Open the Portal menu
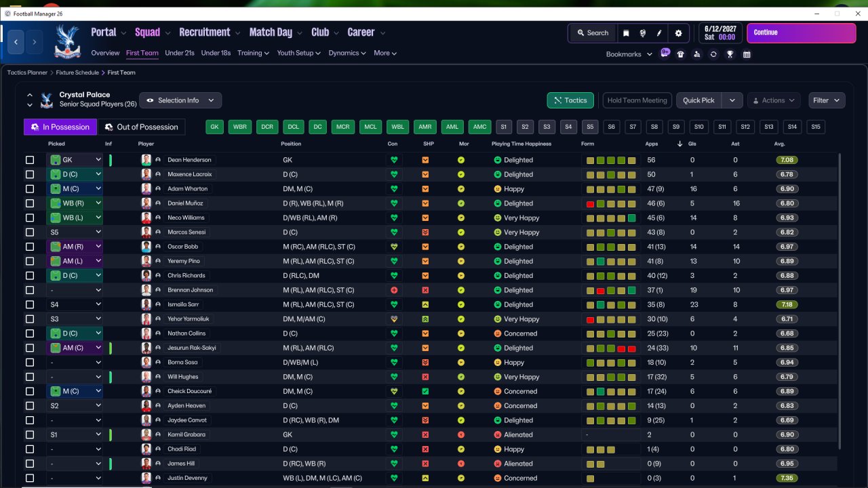Image resolution: width=868 pixels, height=488 pixels. point(104,33)
